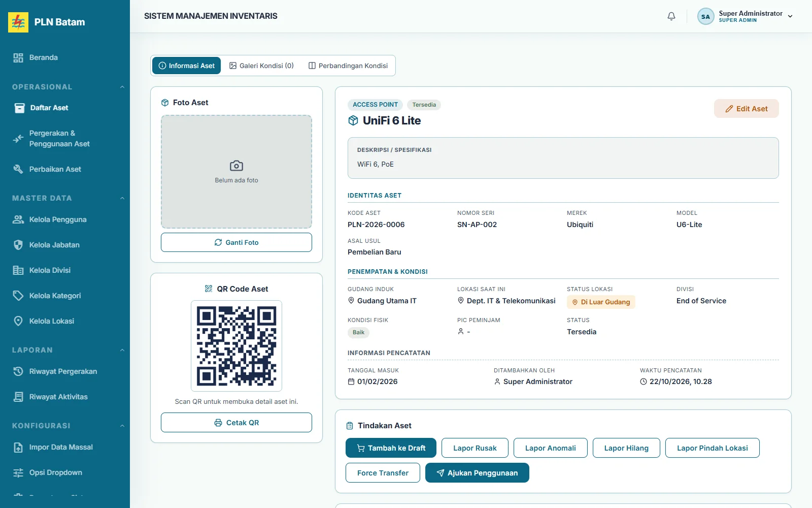
Task: Click the Kelola Lokasi pin icon
Action: [x=18, y=321]
